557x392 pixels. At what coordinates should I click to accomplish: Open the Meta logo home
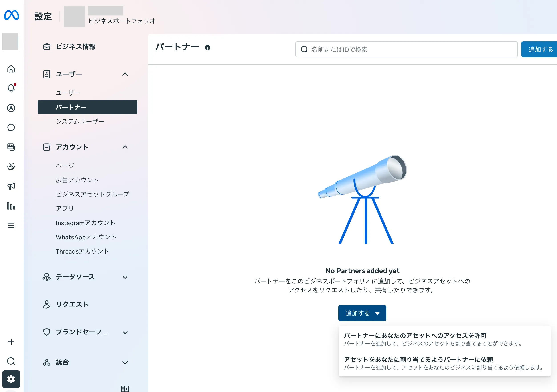(x=11, y=15)
